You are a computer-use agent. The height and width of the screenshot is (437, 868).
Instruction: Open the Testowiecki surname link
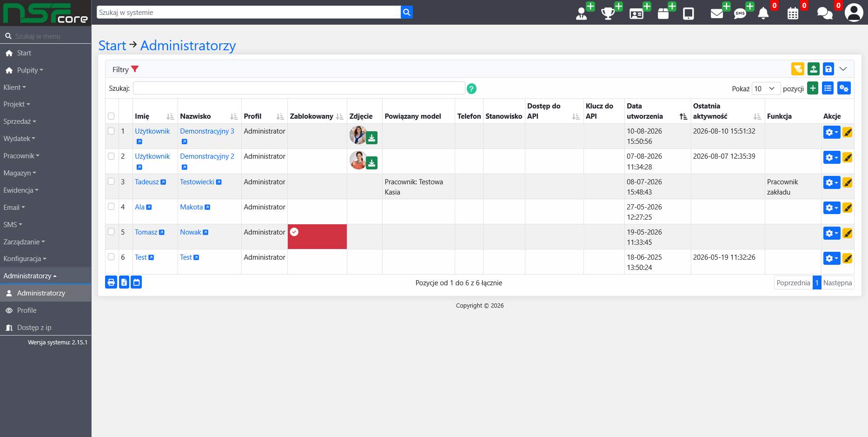coord(197,182)
